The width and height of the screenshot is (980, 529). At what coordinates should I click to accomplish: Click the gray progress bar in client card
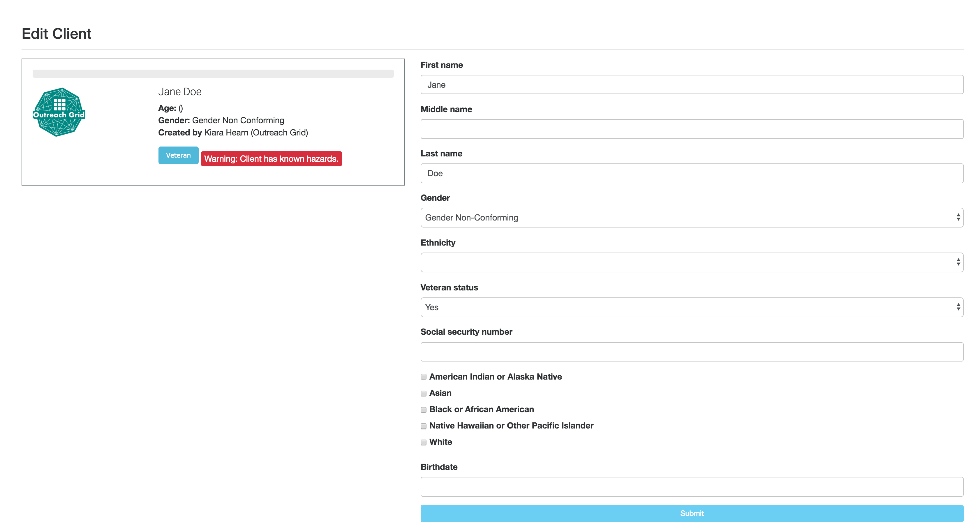213,74
